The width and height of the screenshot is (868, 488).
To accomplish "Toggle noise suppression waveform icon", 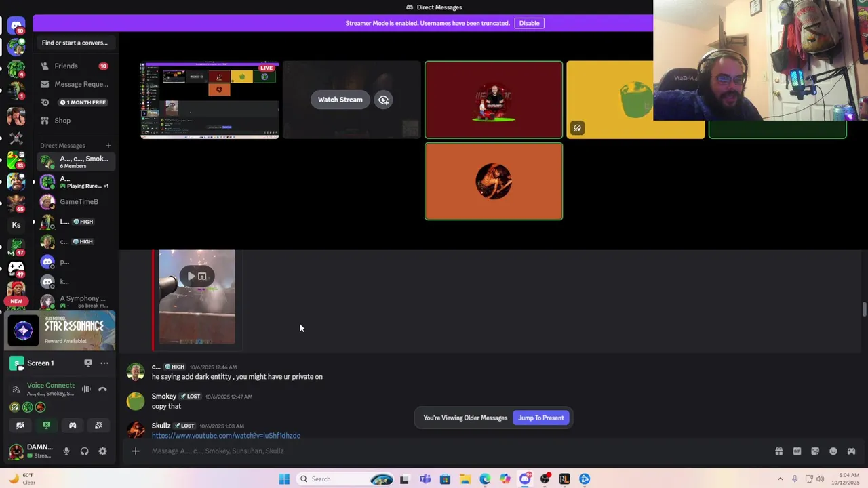I will (86, 389).
